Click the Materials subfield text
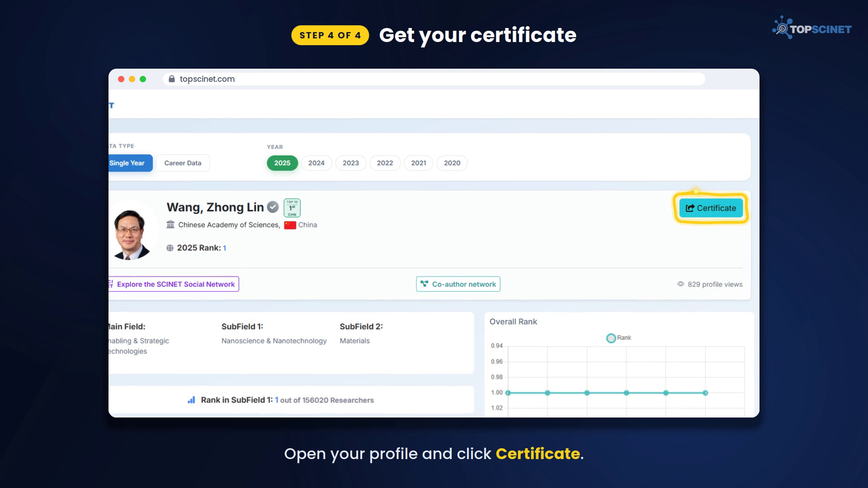 click(355, 341)
